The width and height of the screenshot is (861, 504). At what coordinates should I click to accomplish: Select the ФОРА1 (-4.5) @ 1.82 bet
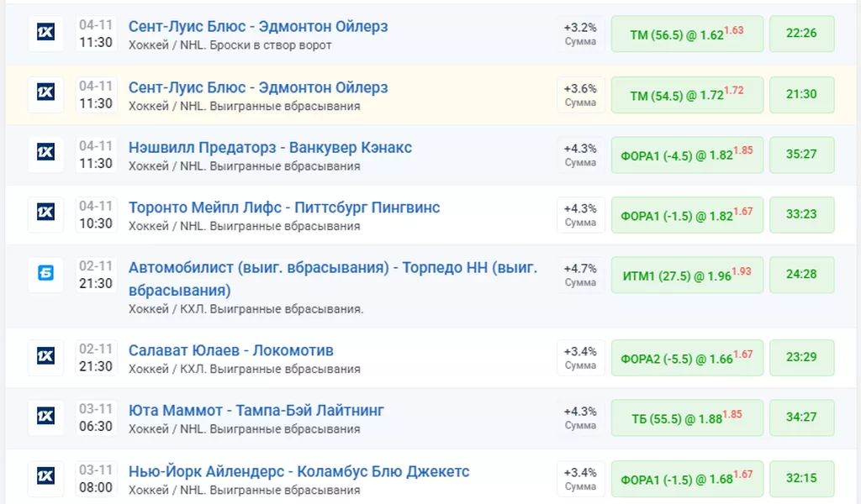(x=687, y=155)
